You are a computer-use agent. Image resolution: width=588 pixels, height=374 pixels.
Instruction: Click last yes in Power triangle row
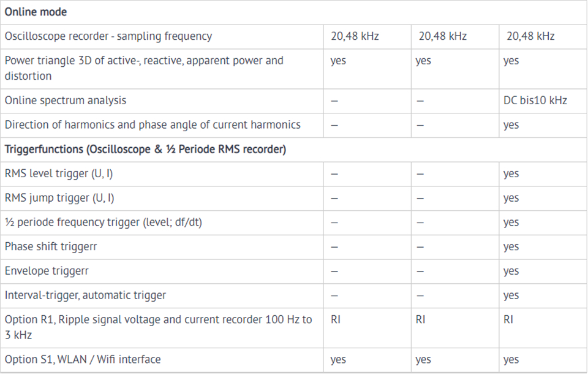coord(511,61)
